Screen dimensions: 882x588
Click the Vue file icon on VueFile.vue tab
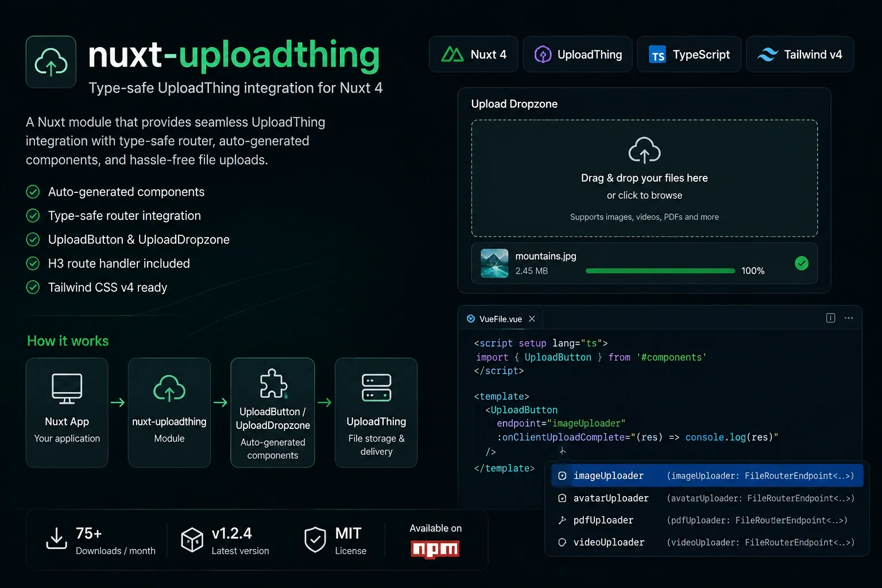tap(471, 319)
